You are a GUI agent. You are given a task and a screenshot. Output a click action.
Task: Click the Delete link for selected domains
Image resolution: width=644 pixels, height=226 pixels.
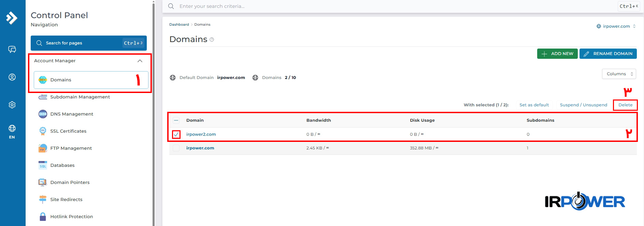pyautogui.click(x=625, y=105)
